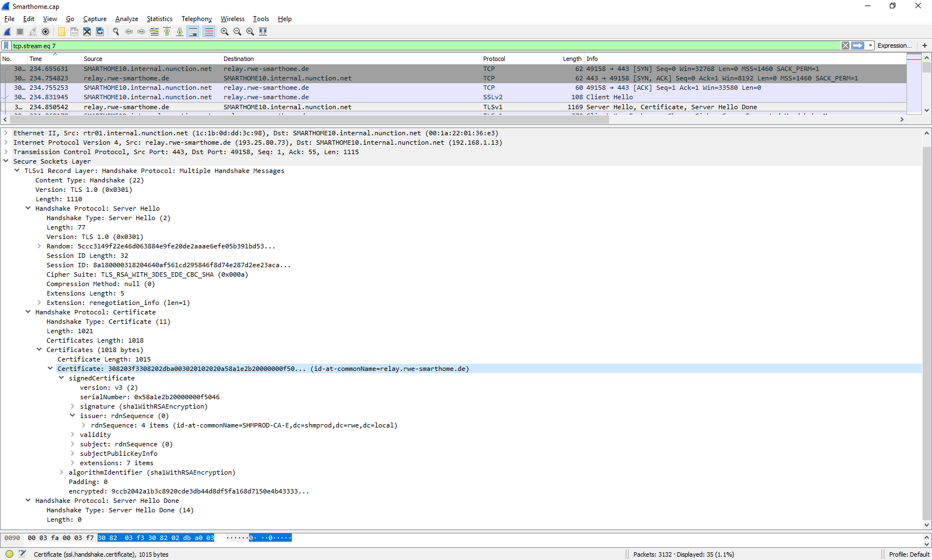
Task: Toggle auto-scroll in live capture
Action: (193, 32)
